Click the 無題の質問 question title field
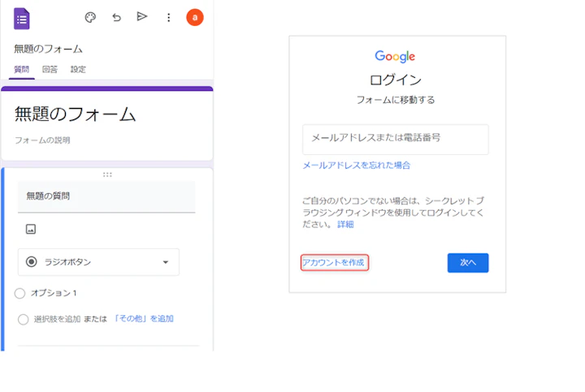 [106, 196]
